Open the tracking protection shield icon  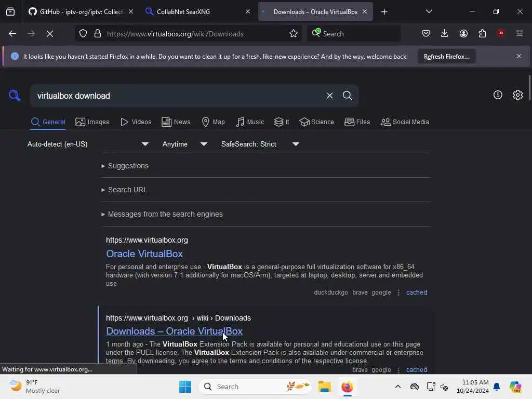[x=83, y=34]
